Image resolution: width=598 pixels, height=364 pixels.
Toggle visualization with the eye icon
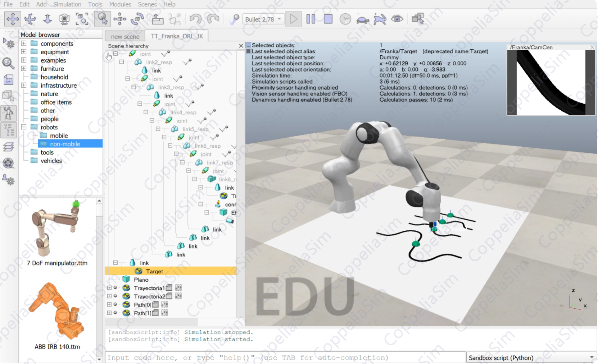coord(397,18)
